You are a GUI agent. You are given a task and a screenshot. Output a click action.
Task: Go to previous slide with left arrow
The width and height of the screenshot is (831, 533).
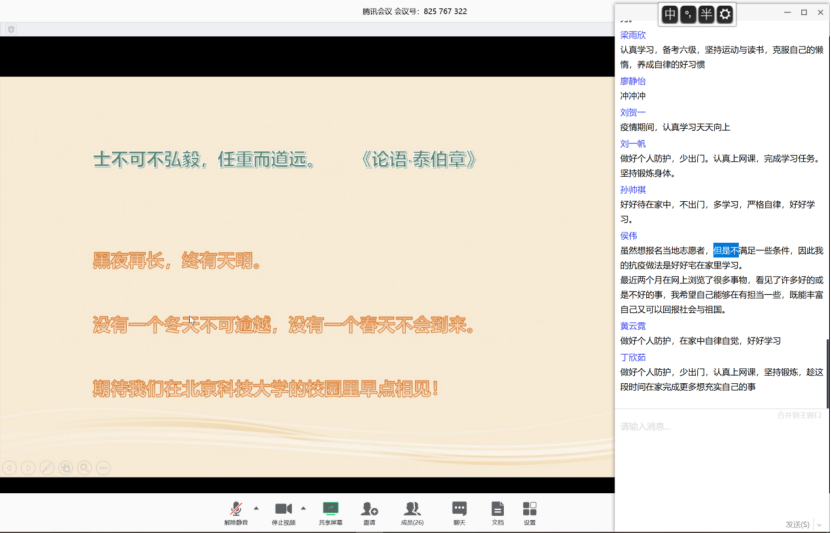tap(9, 467)
